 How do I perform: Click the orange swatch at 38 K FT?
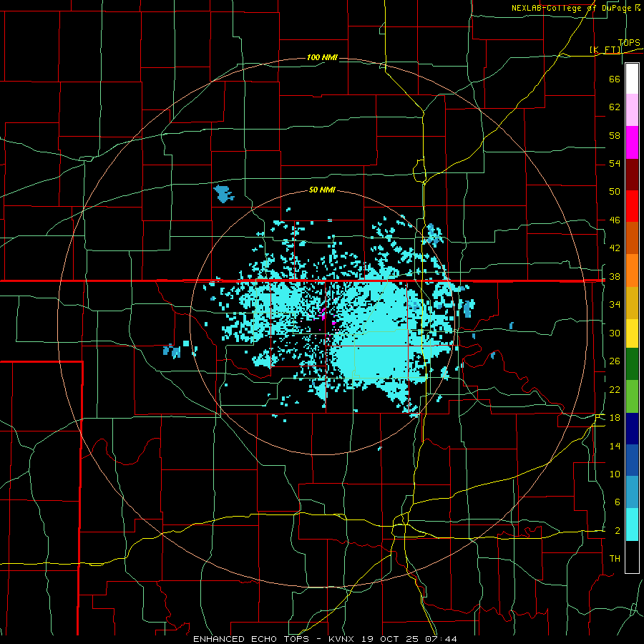pyautogui.click(x=632, y=270)
